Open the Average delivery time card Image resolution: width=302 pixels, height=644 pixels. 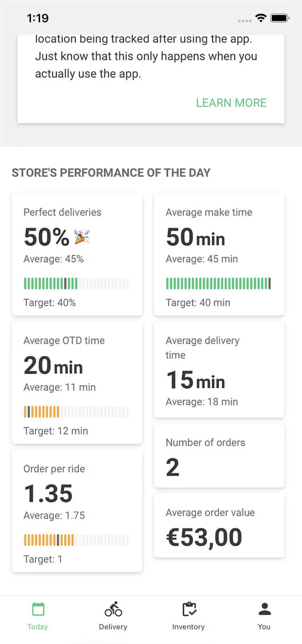pyautogui.click(x=219, y=370)
